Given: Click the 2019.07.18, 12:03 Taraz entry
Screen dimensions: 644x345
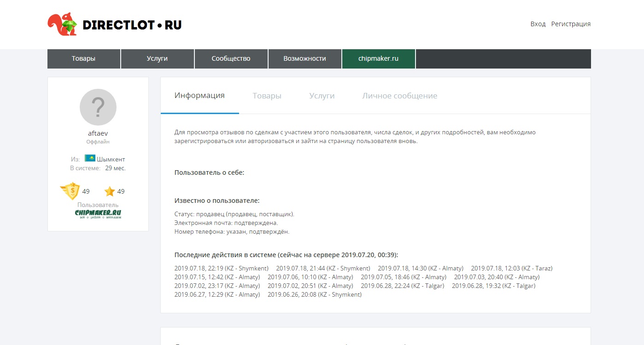Looking at the screenshot, I should click(512, 268).
